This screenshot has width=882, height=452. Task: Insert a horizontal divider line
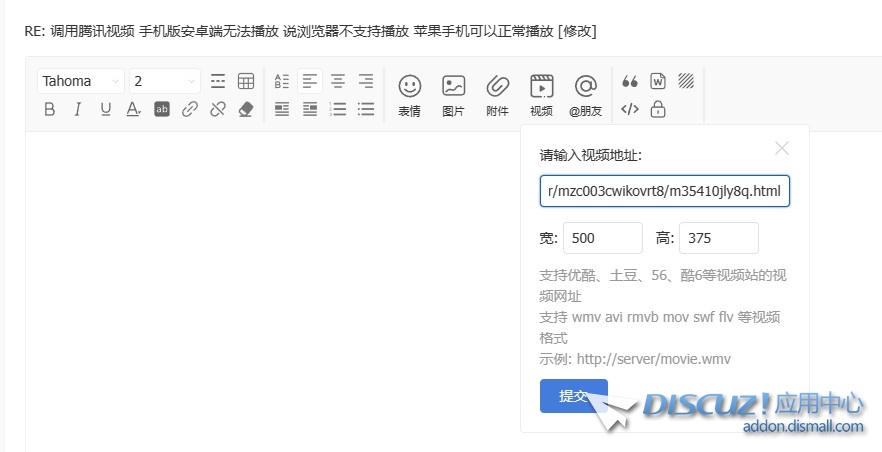point(218,81)
